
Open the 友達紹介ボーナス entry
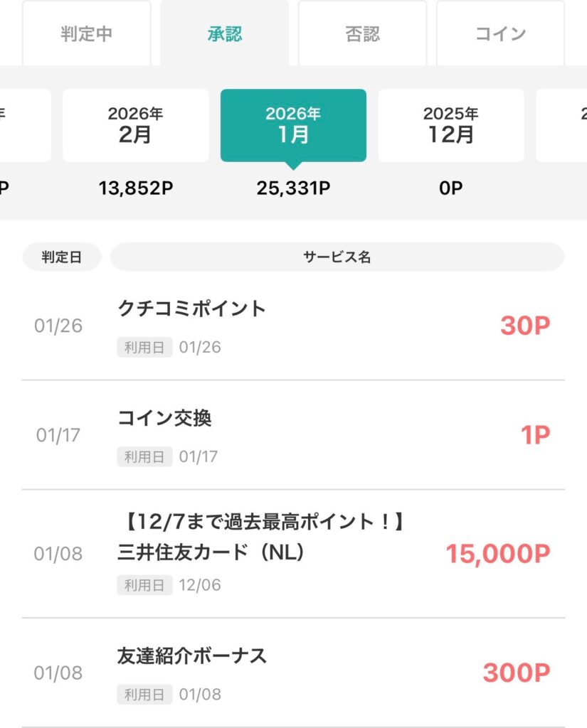coord(191,655)
